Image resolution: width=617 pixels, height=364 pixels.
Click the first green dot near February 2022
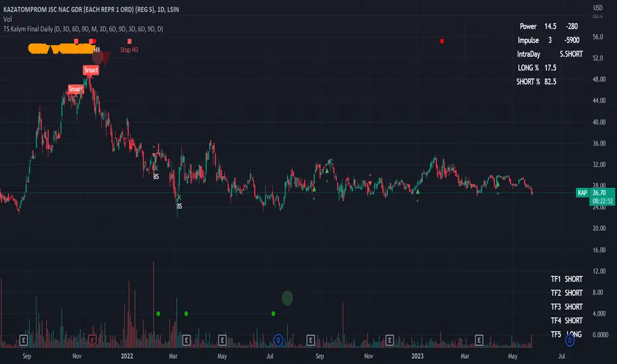[158, 314]
